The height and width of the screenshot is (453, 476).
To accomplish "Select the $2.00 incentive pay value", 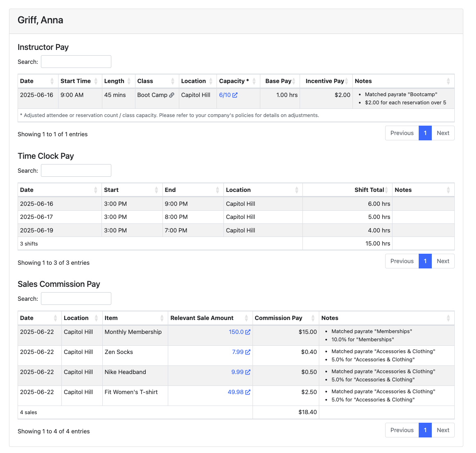I will point(343,95).
